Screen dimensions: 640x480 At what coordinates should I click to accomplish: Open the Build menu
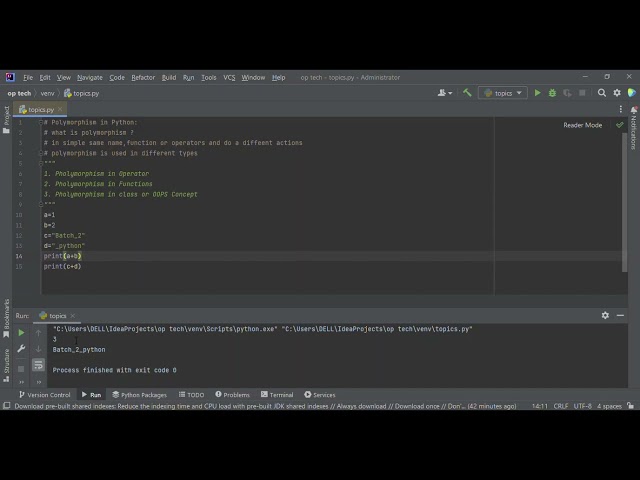point(169,77)
